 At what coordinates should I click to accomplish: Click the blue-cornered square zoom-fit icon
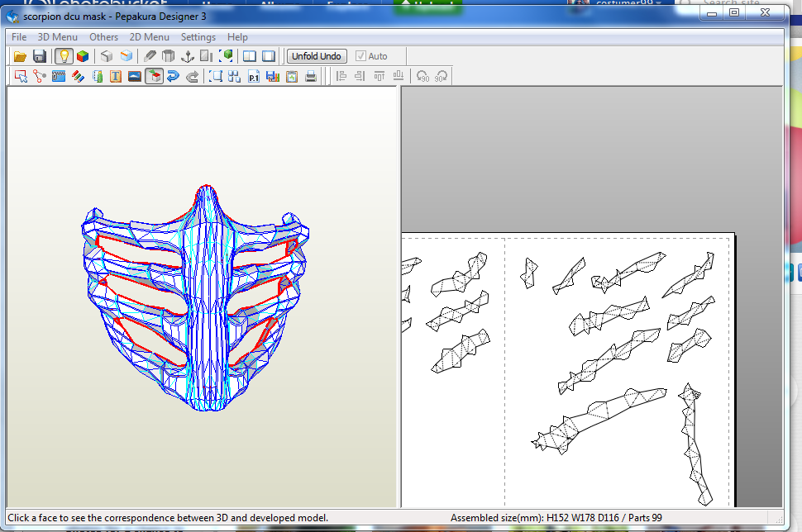click(x=216, y=77)
